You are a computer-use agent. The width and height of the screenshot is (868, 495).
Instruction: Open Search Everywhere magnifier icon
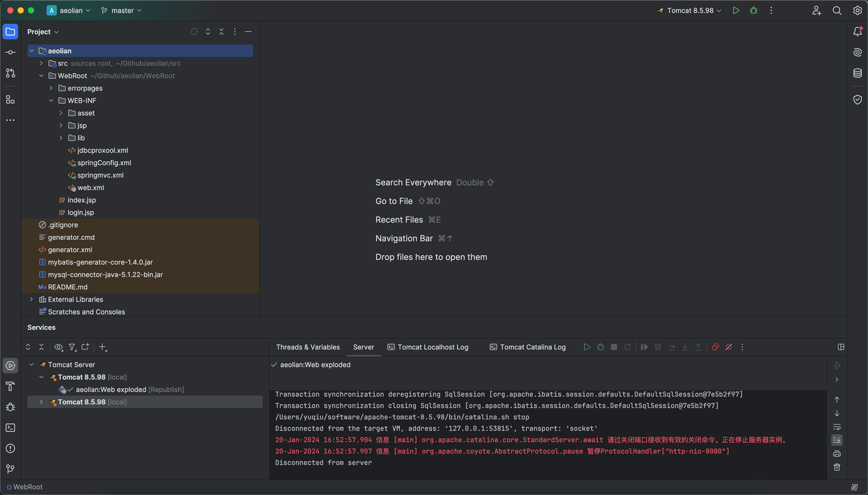(837, 10)
